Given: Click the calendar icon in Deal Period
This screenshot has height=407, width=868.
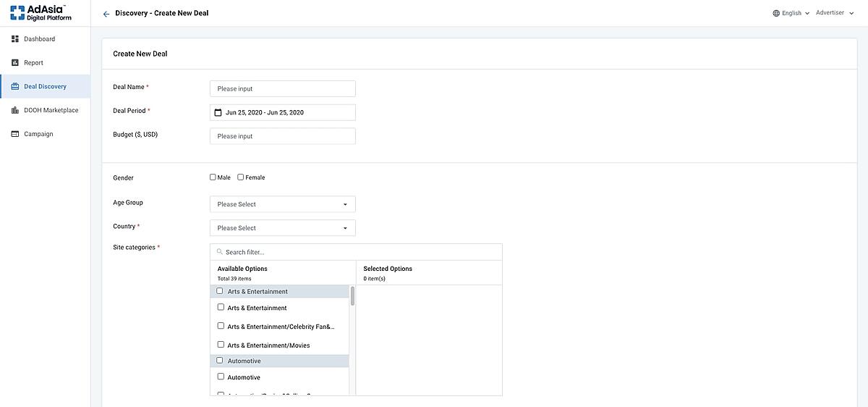Looking at the screenshot, I should tap(218, 113).
